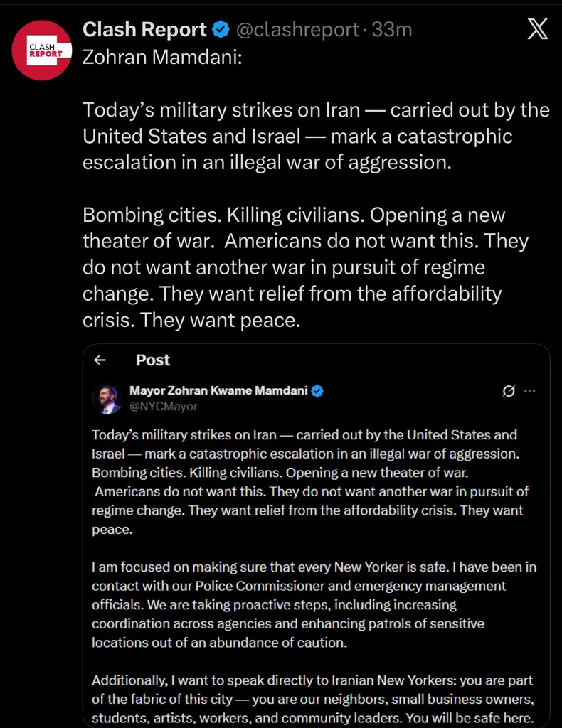Viewport: 562px width, 728px height.
Task: Click the "I am focused on making sure" paragraph
Action: (314, 604)
